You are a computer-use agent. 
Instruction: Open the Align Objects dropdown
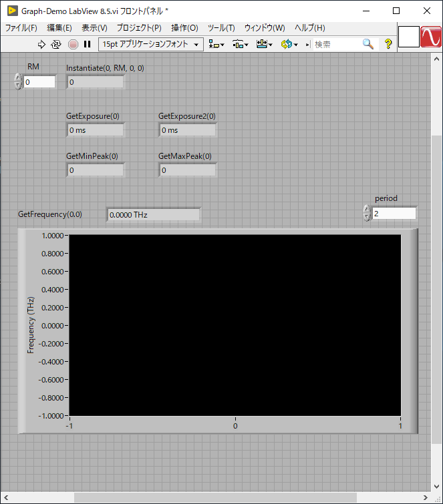tap(216, 44)
